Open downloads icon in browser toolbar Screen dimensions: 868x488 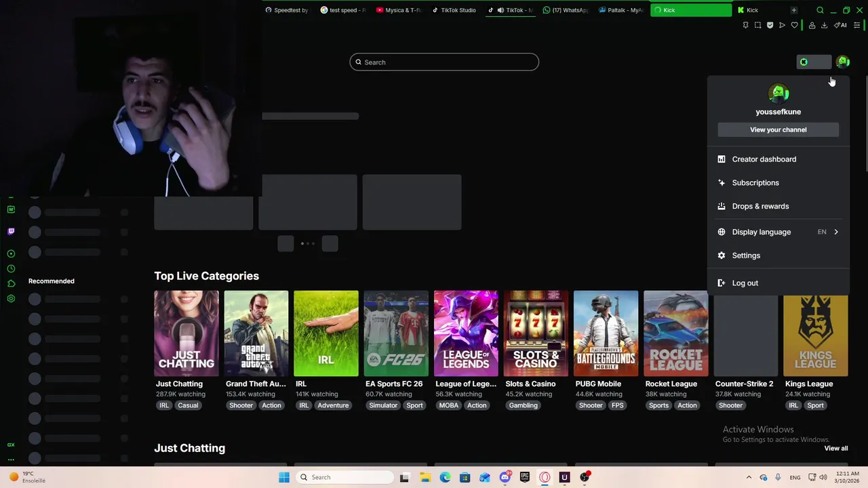(x=824, y=25)
